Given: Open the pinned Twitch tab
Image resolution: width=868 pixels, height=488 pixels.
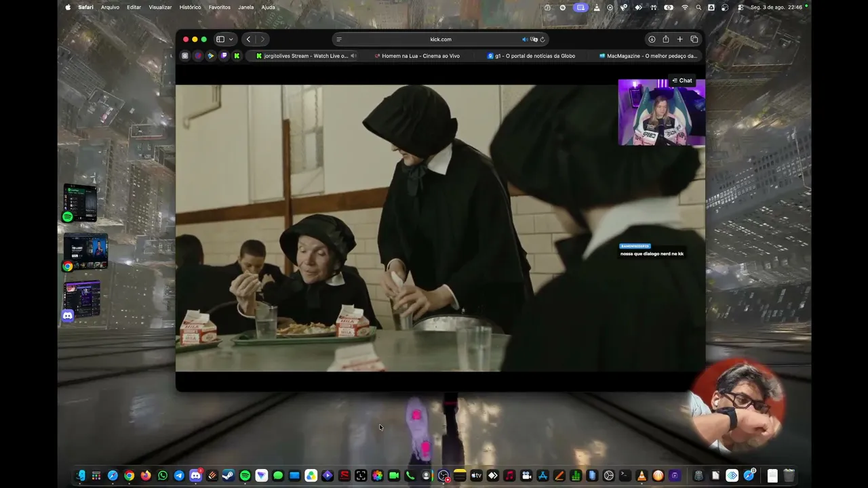Looking at the screenshot, I should [224, 56].
